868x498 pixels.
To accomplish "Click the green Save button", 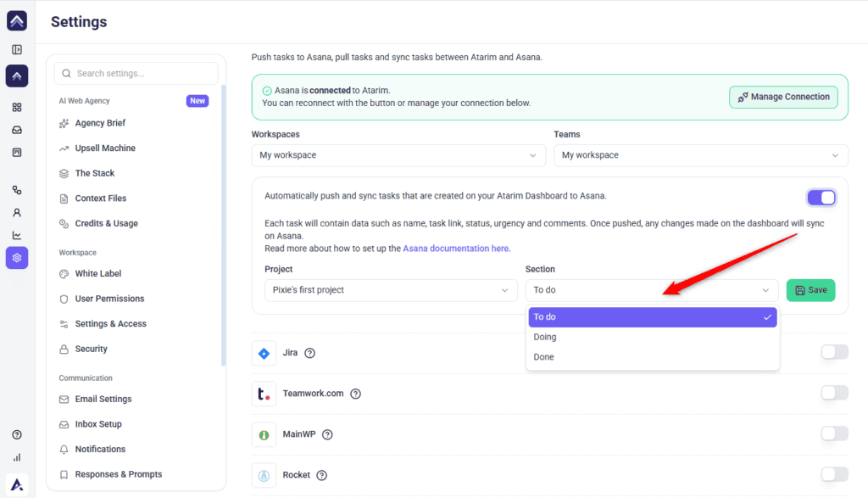I will (810, 290).
